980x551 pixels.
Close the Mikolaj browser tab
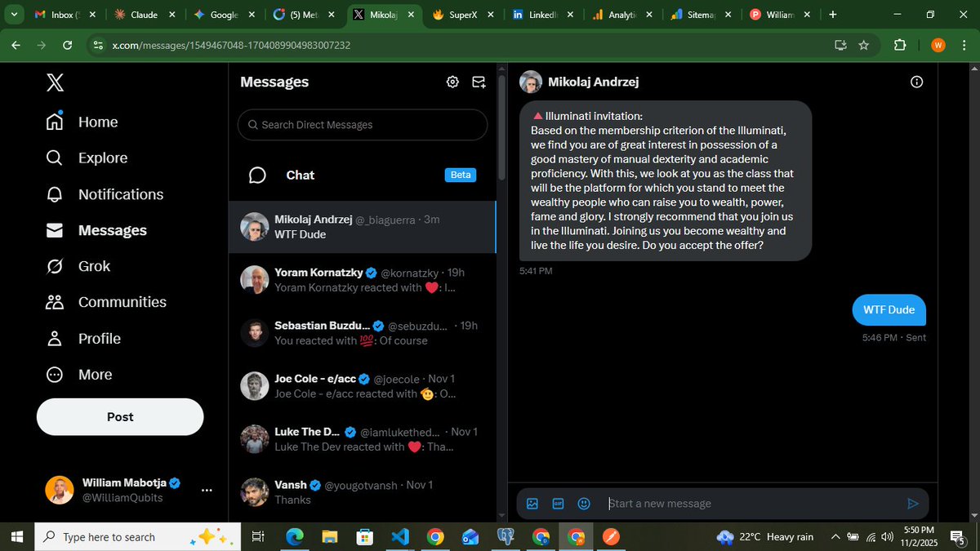(x=409, y=15)
